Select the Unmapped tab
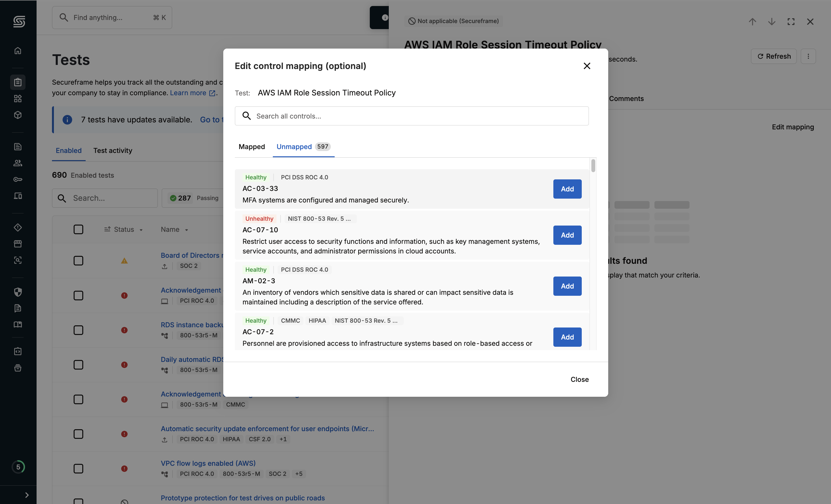The width and height of the screenshot is (831, 504). point(303,147)
